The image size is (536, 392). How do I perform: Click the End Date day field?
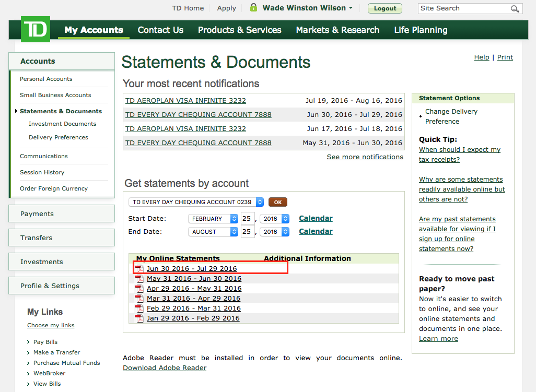(248, 232)
